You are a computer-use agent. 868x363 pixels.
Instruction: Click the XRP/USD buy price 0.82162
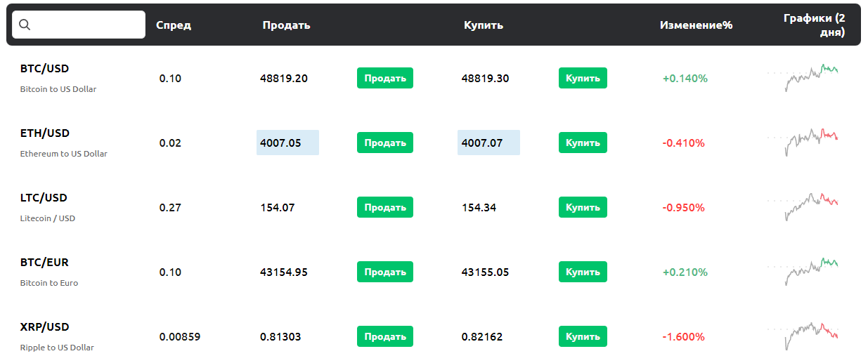coord(482,336)
